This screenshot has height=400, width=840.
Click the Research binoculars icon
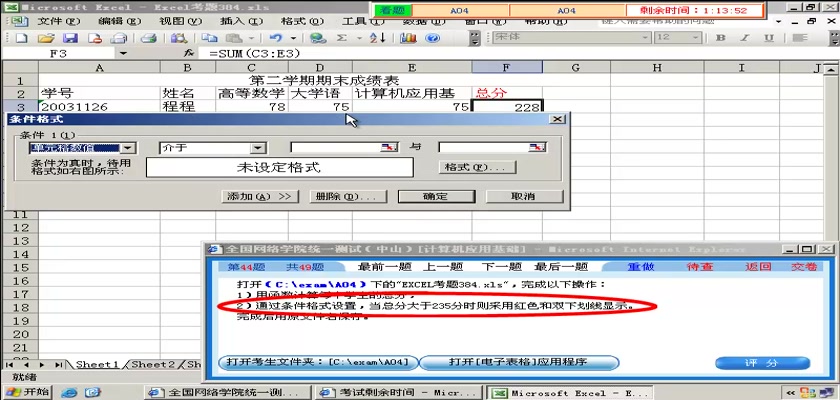coord(178,38)
